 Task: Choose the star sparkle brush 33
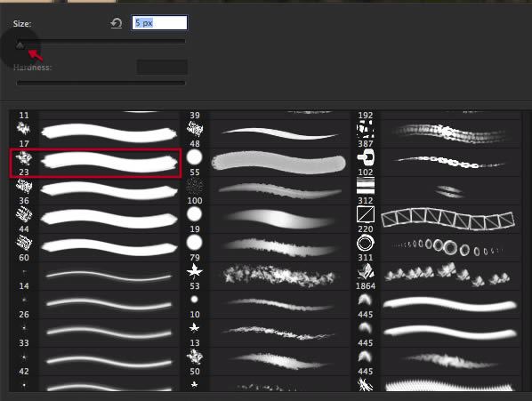tap(95, 333)
